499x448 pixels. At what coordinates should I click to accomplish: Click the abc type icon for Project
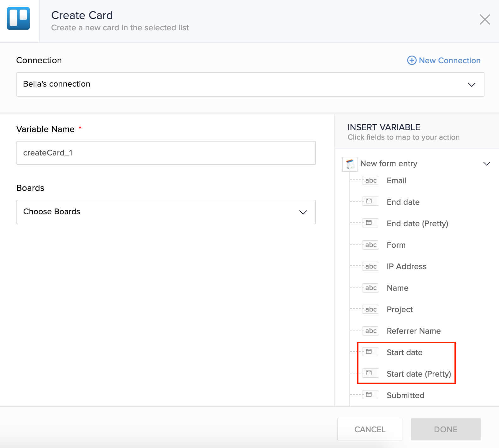(x=371, y=309)
